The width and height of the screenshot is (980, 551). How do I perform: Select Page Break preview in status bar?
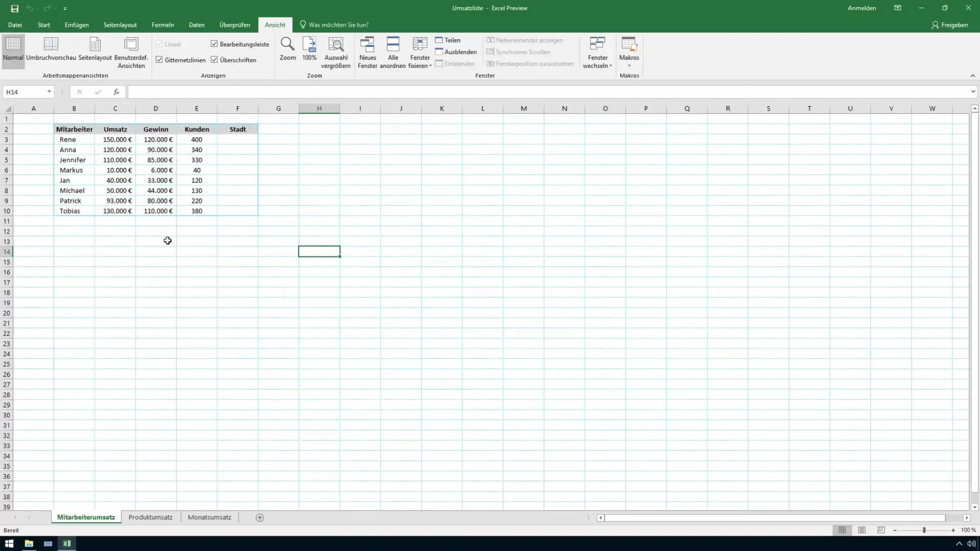coord(881,530)
